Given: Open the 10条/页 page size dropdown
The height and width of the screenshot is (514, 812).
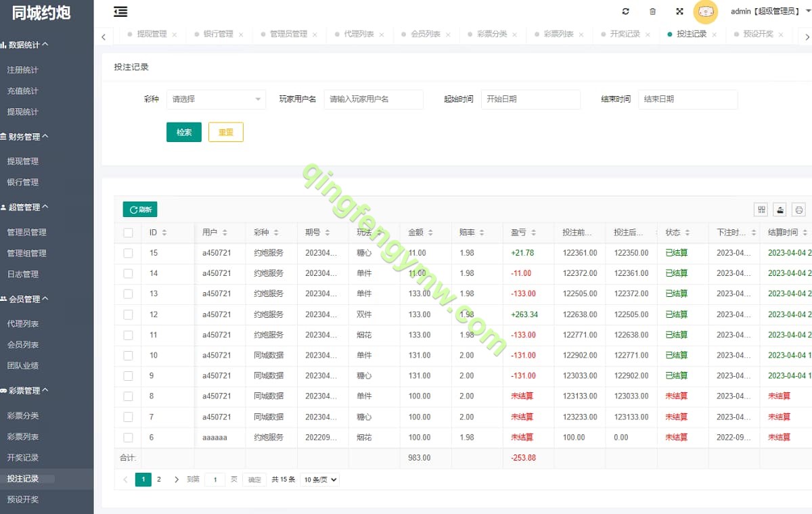Looking at the screenshot, I should [x=319, y=480].
